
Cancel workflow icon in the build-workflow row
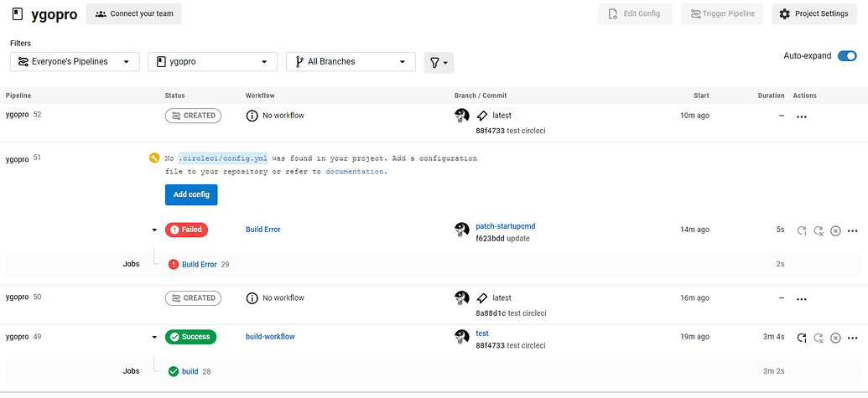[835, 338]
